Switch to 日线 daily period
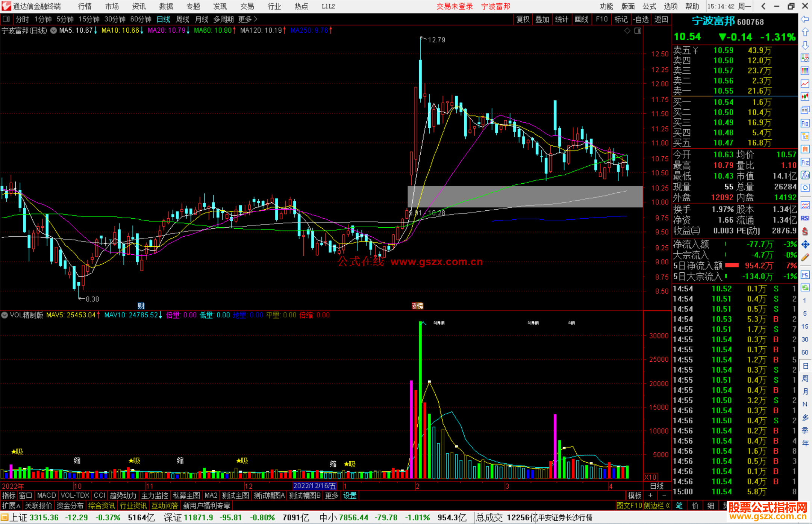The image size is (812, 524). click(x=163, y=19)
